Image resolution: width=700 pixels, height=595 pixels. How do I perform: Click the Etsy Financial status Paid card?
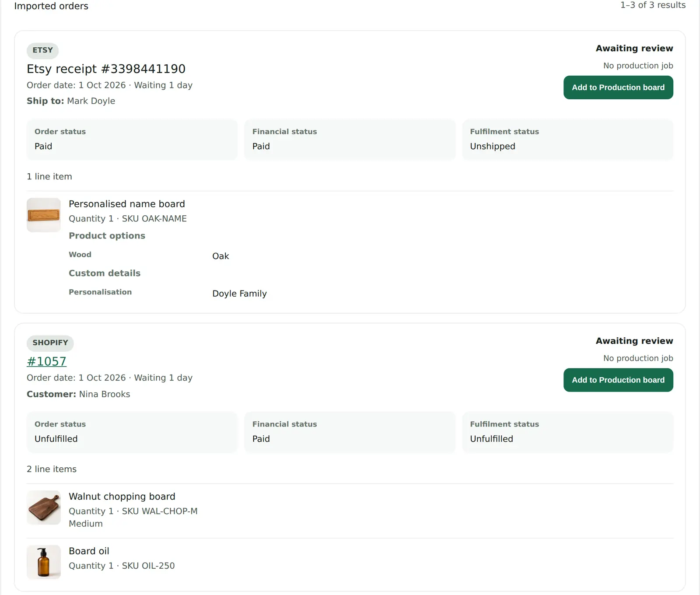click(x=350, y=140)
